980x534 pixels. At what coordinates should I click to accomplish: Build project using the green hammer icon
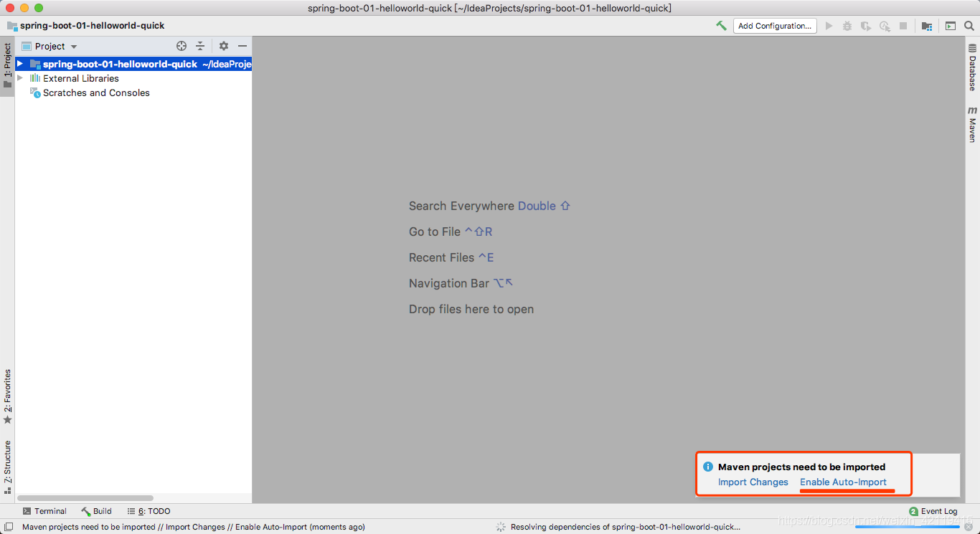pyautogui.click(x=721, y=26)
